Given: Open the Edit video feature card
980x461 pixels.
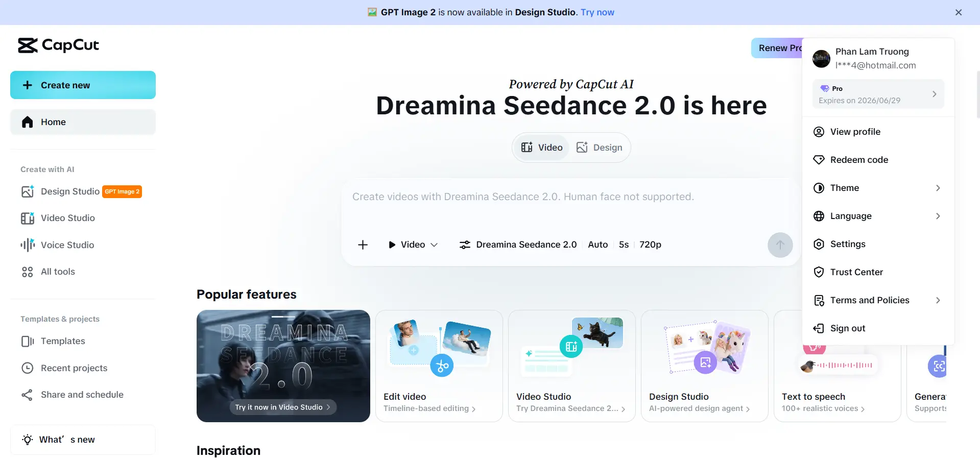Looking at the screenshot, I should [439, 366].
